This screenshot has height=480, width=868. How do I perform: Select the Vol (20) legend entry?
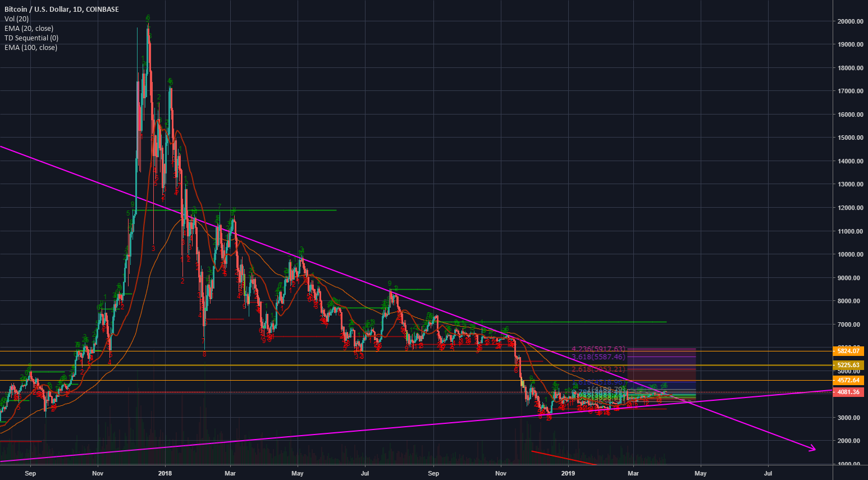click(16, 19)
